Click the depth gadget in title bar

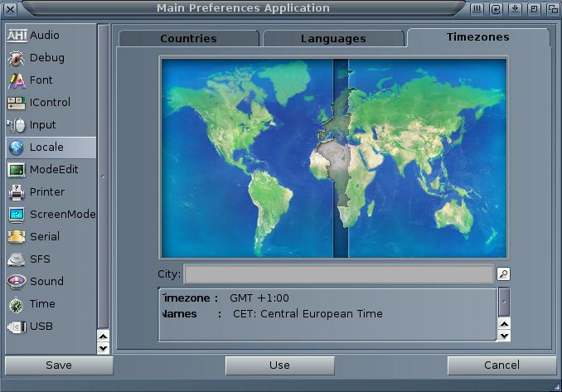[553, 9]
